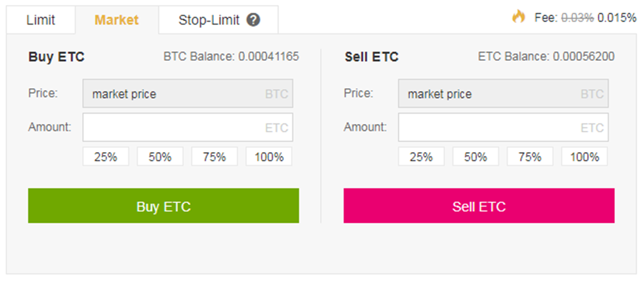
Task: Open the Stop-Limit tab
Action: click(219, 20)
